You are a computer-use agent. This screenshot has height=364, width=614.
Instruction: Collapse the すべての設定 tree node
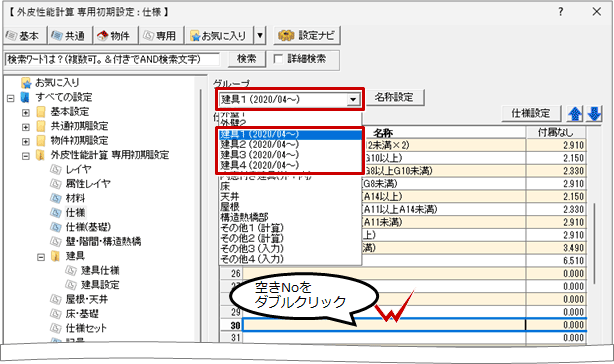click(x=11, y=98)
